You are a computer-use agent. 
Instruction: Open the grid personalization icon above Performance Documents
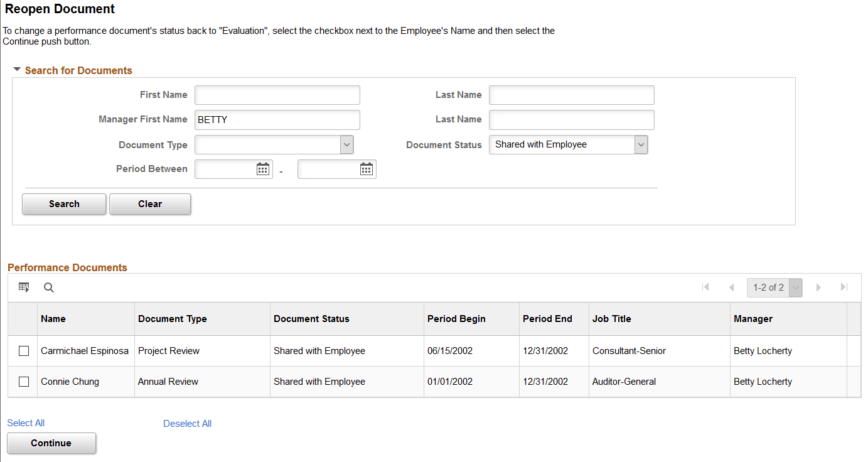tap(23, 287)
